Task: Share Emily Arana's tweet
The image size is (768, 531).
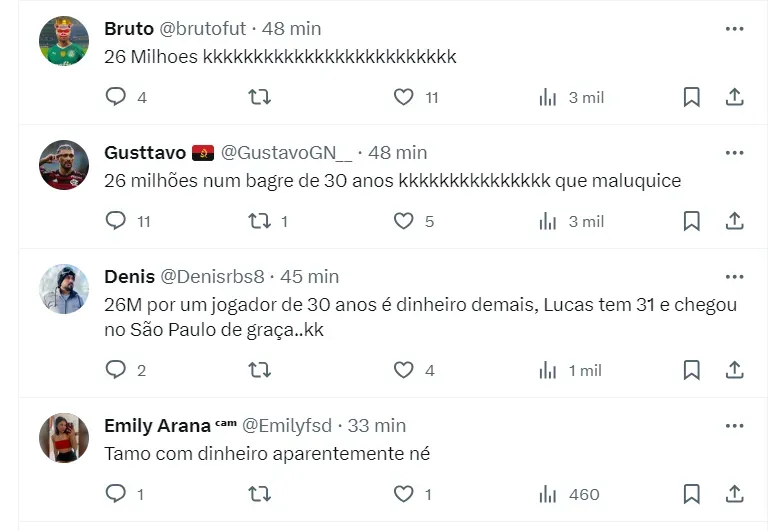Action: tap(734, 494)
